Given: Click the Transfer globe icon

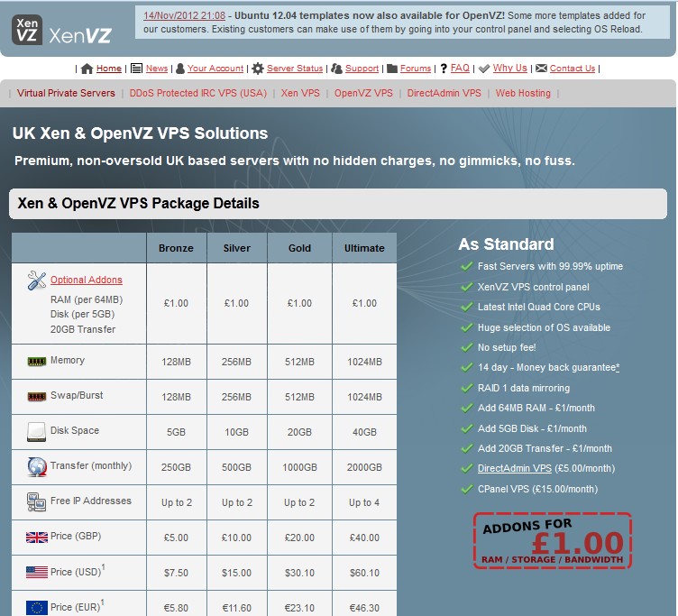Looking at the screenshot, I should pyautogui.click(x=37, y=467).
